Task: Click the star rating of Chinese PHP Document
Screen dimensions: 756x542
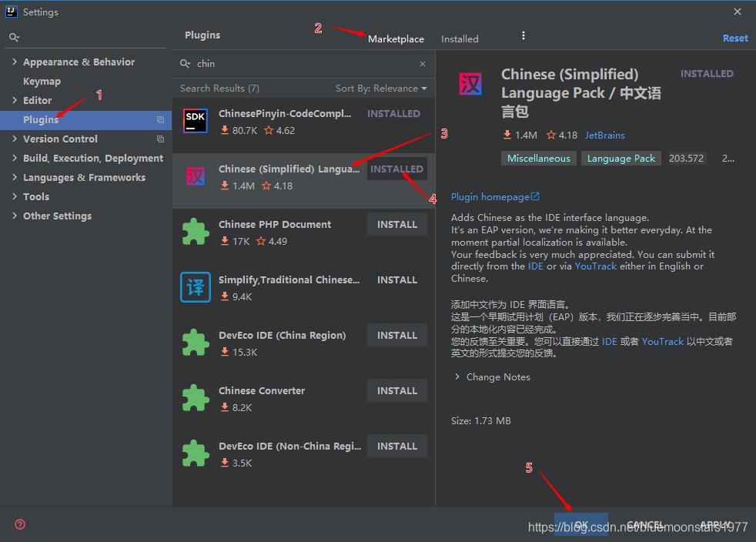Action: click(272, 241)
